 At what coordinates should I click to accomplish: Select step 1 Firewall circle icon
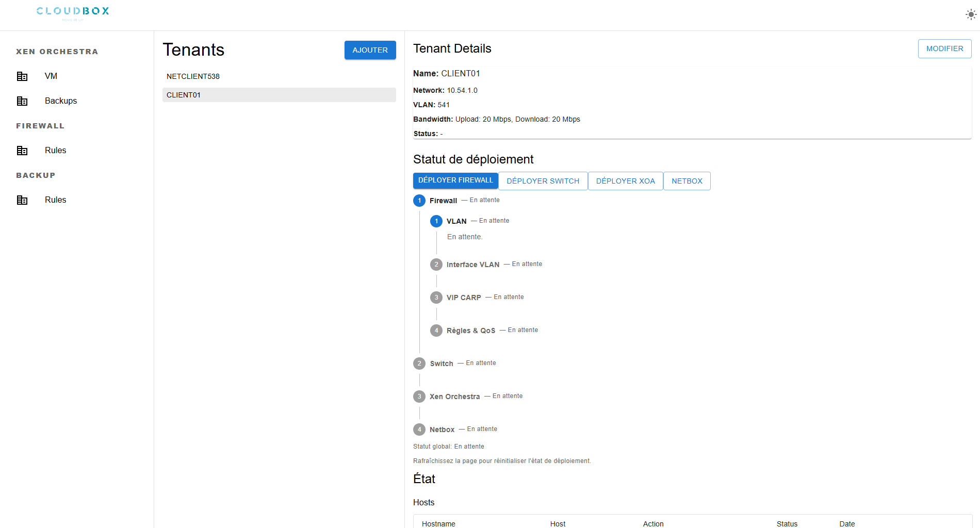(x=419, y=201)
